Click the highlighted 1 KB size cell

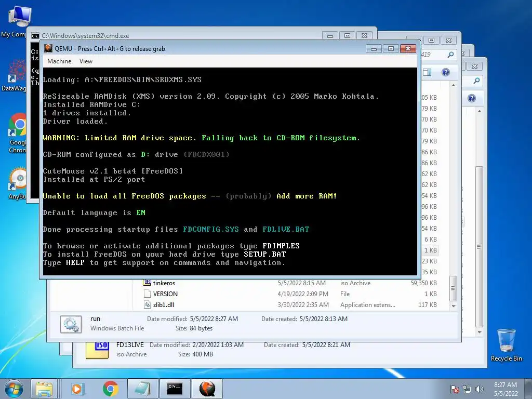(x=431, y=250)
